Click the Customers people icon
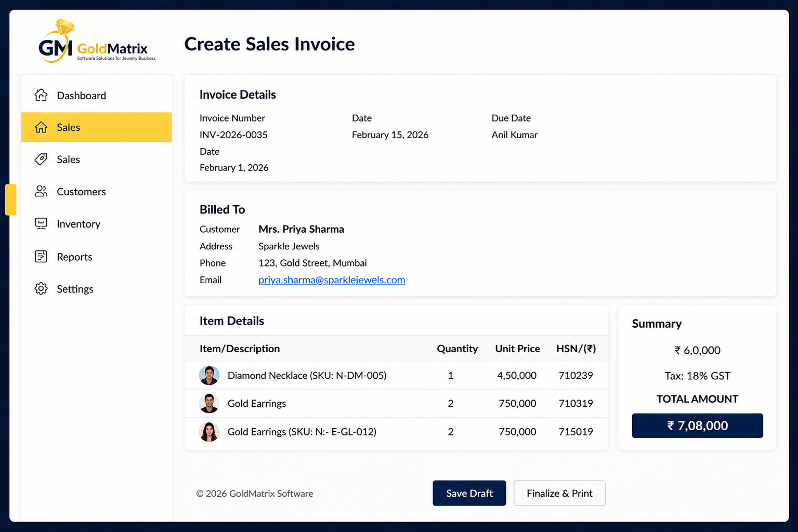 coord(41,191)
